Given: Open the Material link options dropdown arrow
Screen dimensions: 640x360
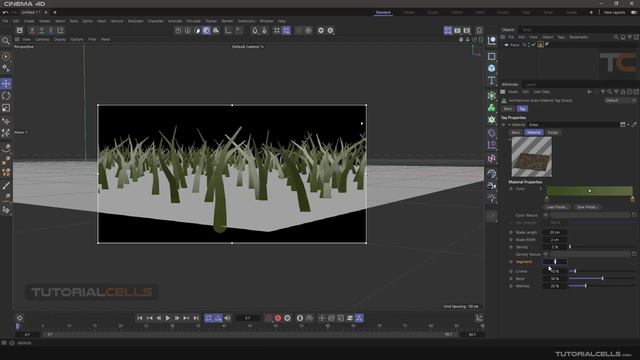Looking at the screenshot, I should click(x=628, y=124).
